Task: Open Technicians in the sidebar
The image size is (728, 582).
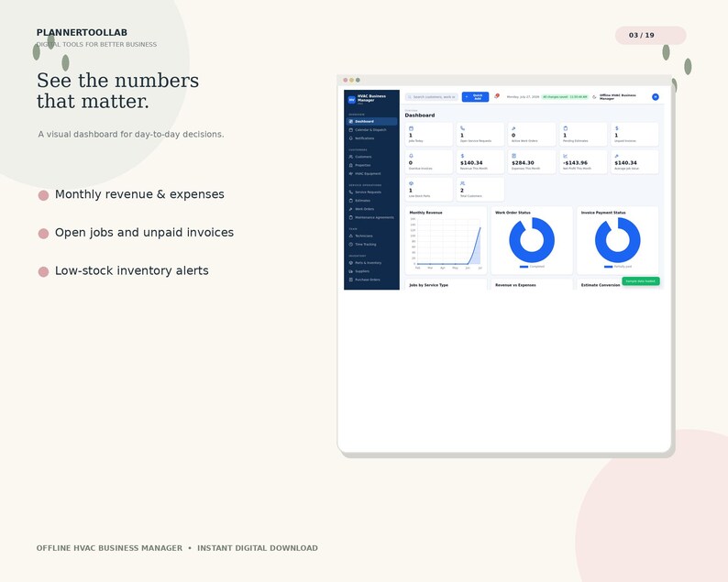Action: point(371,236)
